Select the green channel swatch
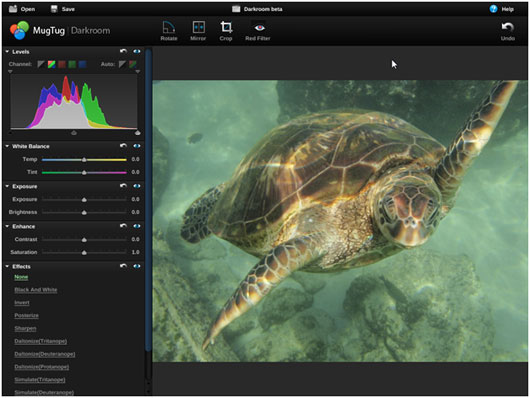Image resolution: width=530 pixels, height=398 pixels. click(x=72, y=64)
